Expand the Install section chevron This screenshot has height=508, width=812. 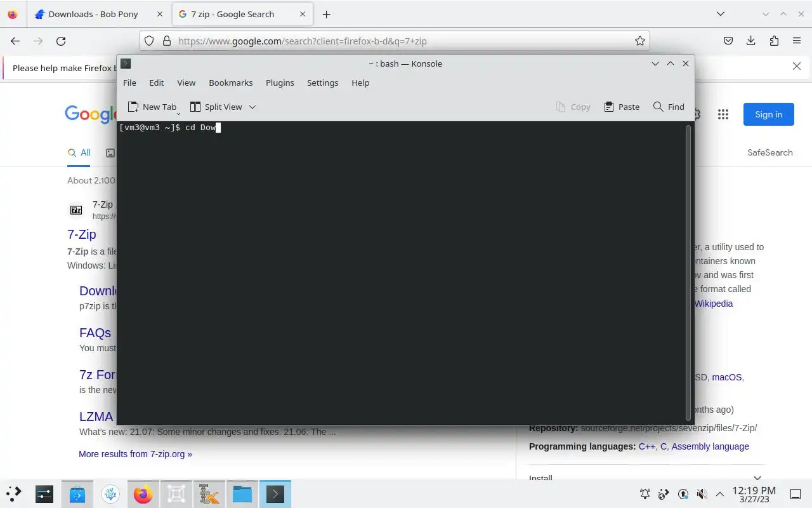[757, 478]
